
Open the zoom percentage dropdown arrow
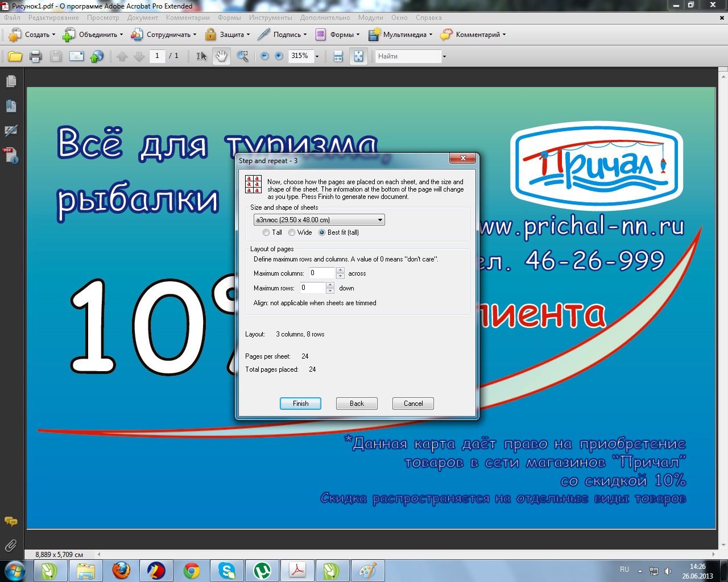point(317,56)
